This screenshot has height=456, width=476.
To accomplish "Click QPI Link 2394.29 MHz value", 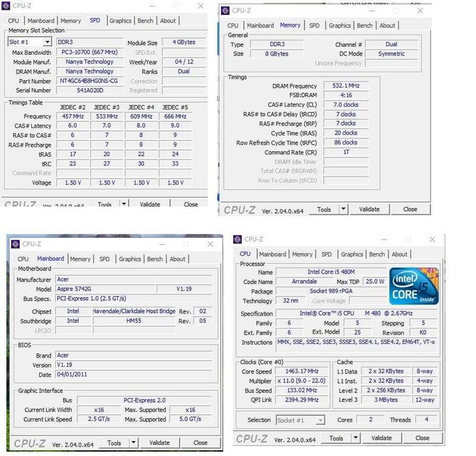I will click(302, 400).
